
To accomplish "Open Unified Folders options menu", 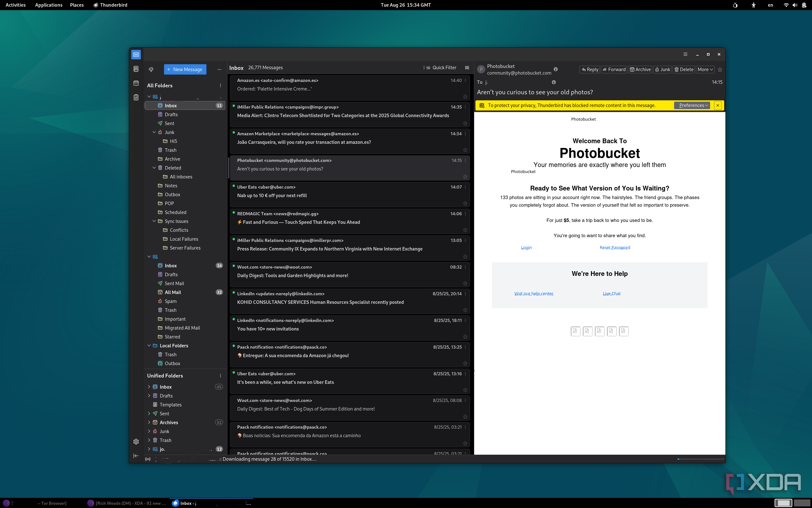I will pyautogui.click(x=220, y=376).
